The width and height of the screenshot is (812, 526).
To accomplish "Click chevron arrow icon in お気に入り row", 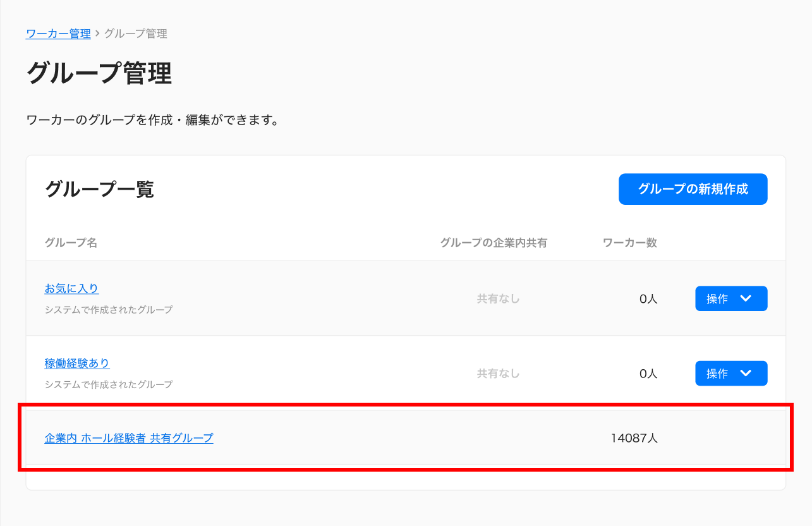I will (x=746, y=298).
